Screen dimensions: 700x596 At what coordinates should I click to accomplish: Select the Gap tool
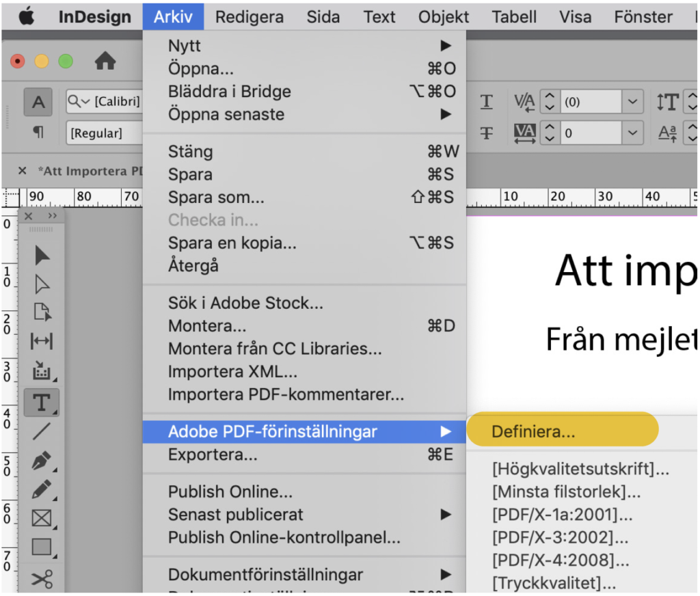pos(42,341)
